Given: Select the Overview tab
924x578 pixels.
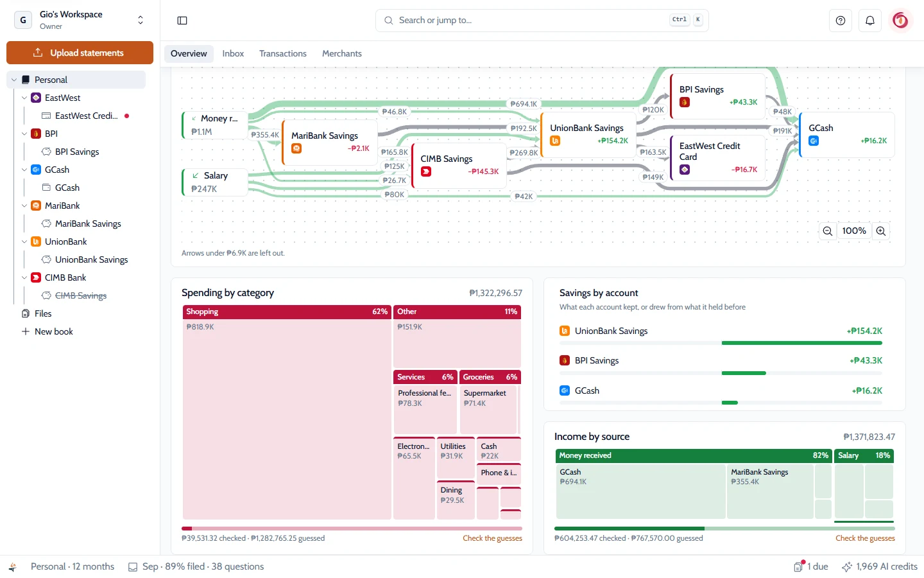Looking at the screenshot, I should click(x=189, y=53).
